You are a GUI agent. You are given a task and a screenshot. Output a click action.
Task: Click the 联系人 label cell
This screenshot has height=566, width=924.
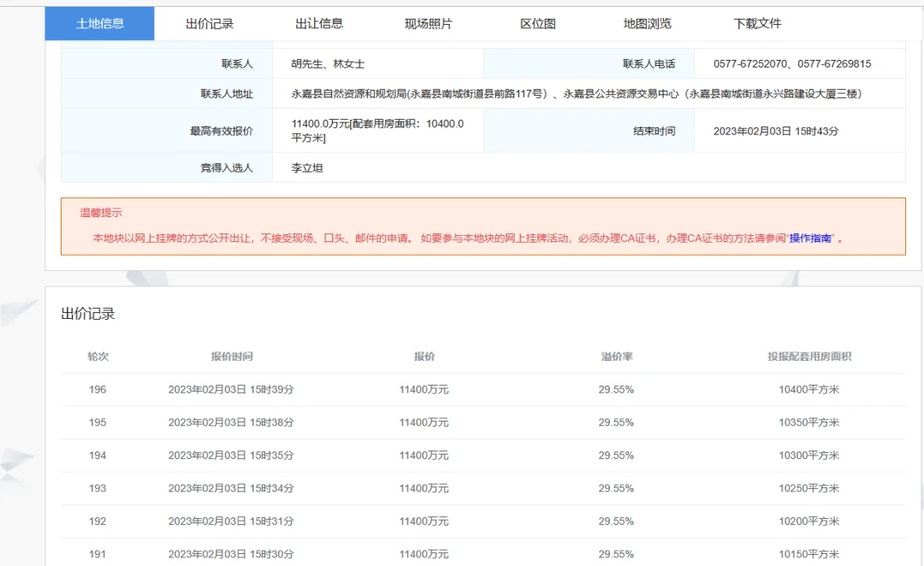coord(167,63)
